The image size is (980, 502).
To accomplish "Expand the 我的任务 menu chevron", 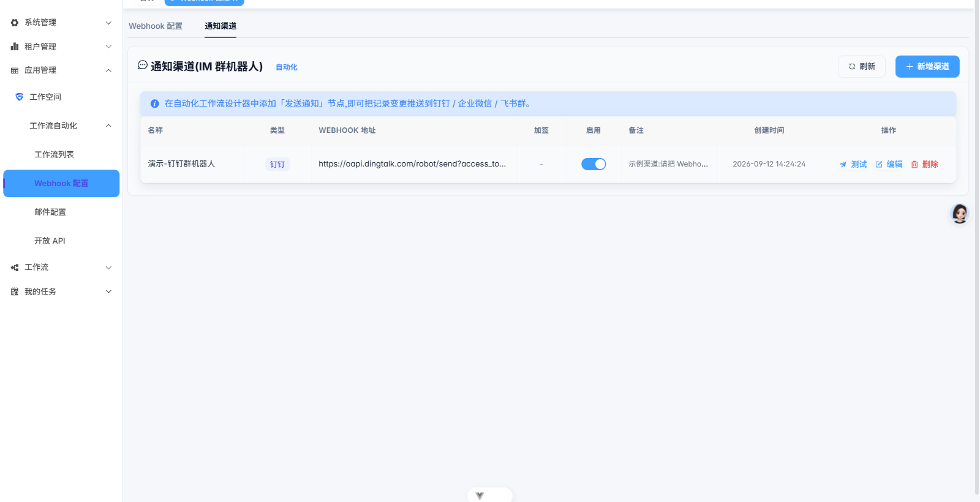I will point(108,292).
